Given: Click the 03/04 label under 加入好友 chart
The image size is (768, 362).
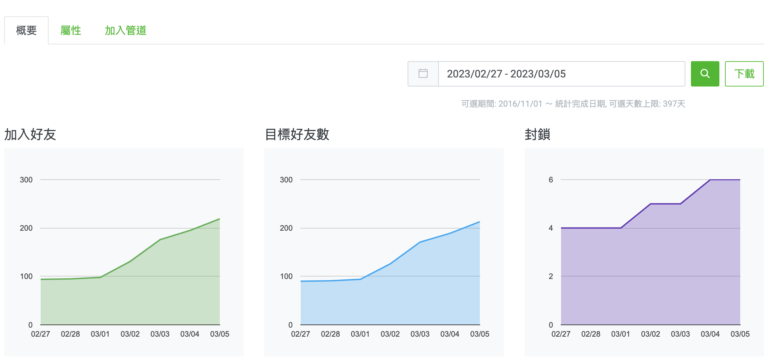Looking at the screenshot, I should [x=190, y=334].
